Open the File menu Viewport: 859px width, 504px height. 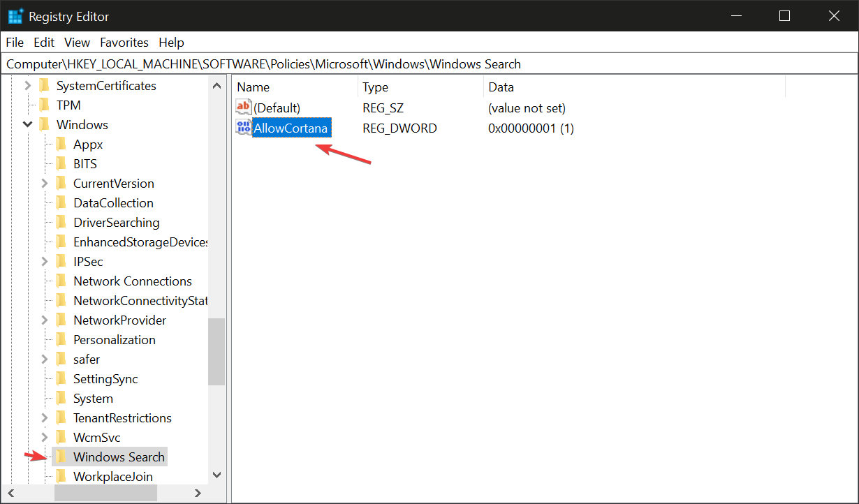point(15,43)
